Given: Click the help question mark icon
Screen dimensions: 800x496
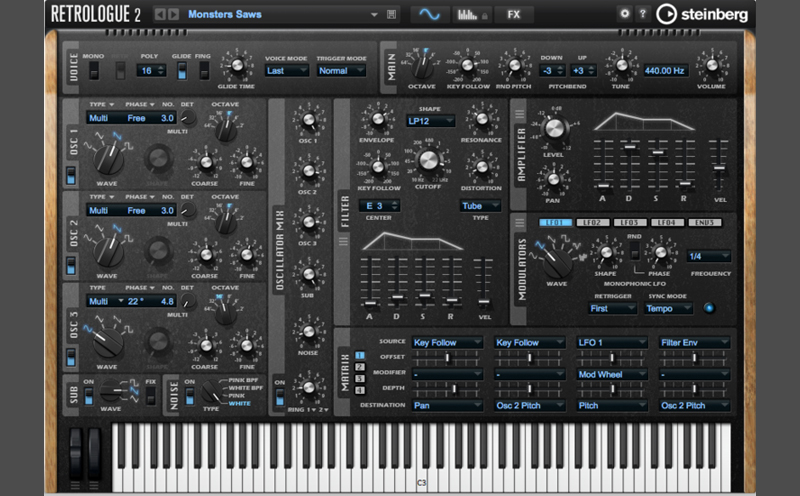Looking at the screenshot, I should [x=643, y=14].
